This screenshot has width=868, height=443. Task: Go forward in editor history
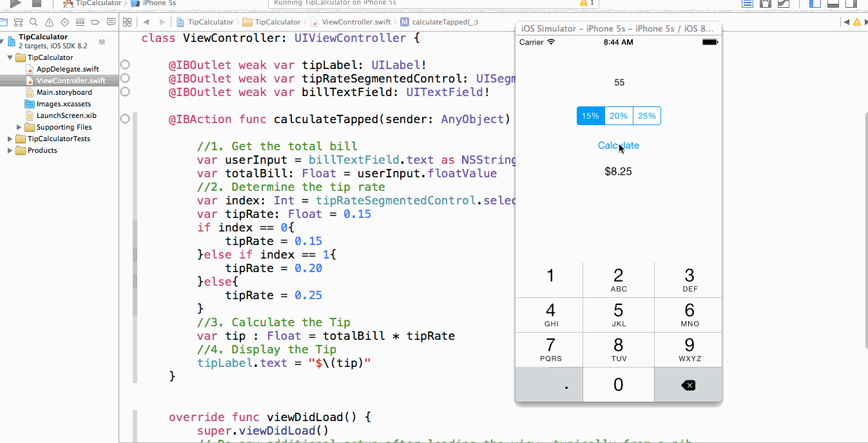tap(162, 23)
